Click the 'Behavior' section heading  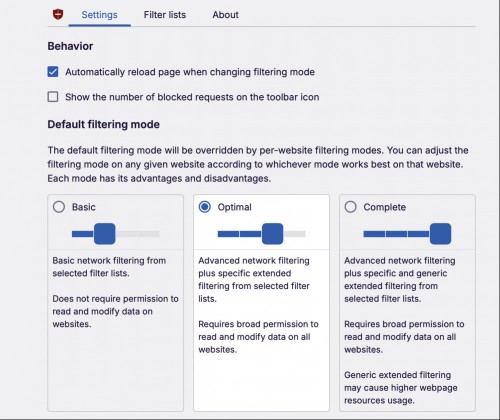click(x=70, y=46)
